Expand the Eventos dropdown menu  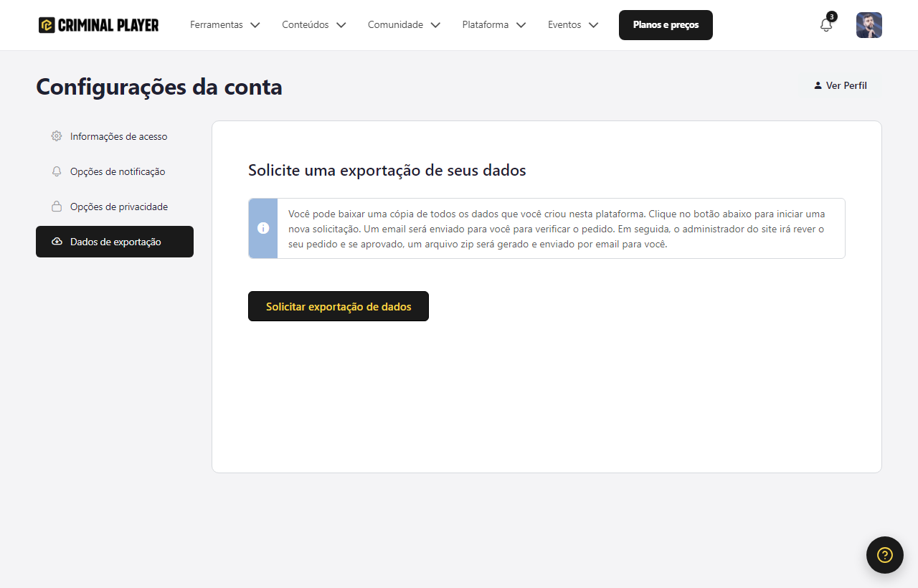[573, 25]
